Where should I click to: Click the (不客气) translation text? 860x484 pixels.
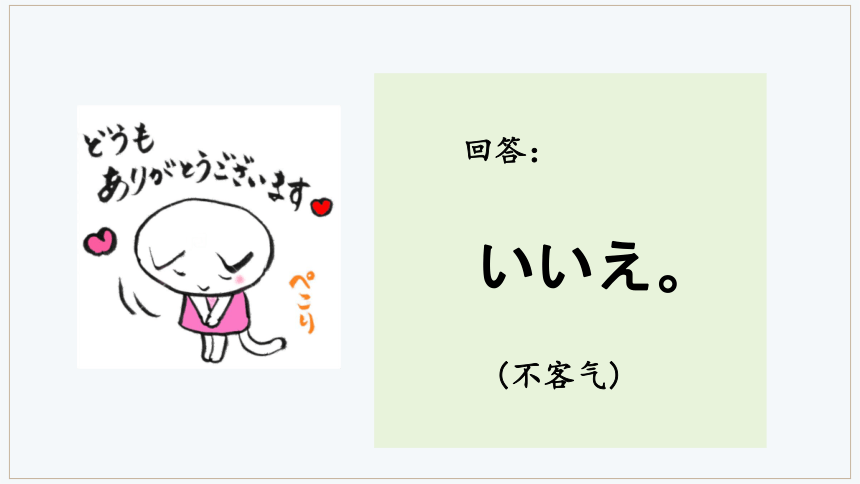(x=559, y=376)
